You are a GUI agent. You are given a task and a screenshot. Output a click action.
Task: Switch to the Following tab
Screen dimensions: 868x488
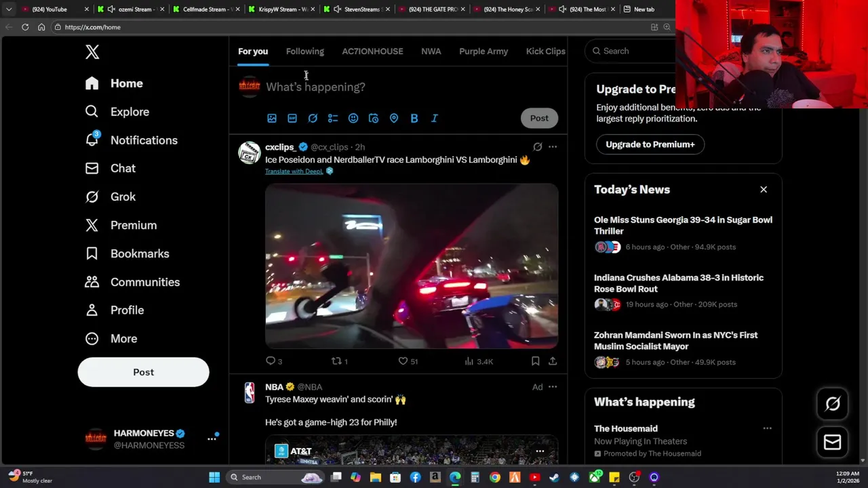point(305,52)
